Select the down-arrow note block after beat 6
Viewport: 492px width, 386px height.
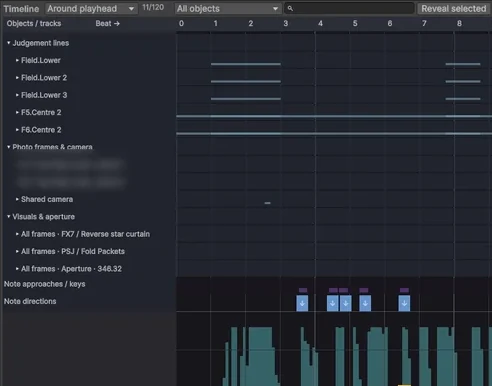point(404,304)
